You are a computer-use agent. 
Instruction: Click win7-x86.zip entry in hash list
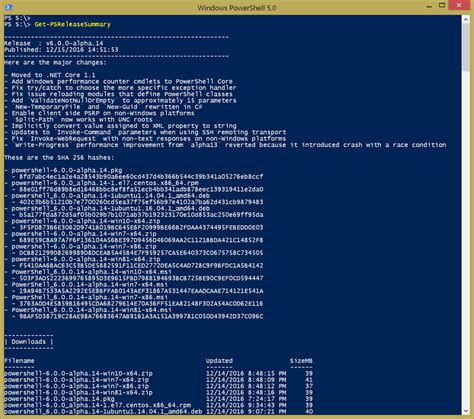[84, 247]
